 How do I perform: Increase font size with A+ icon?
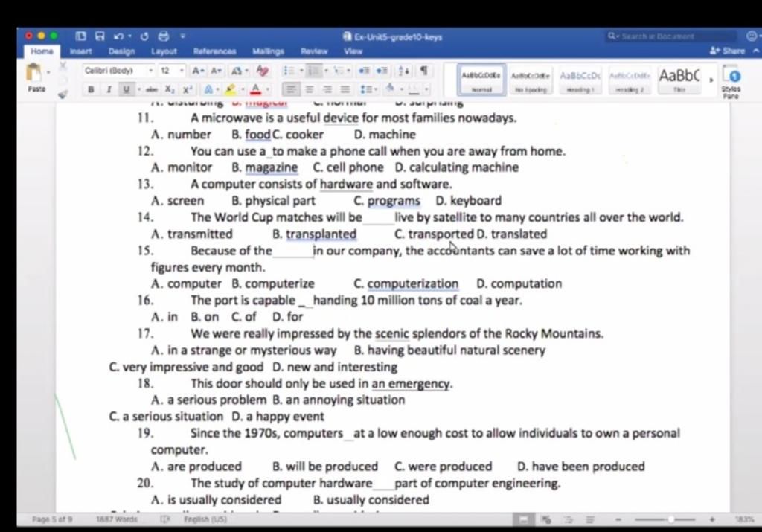coord(198,71)
